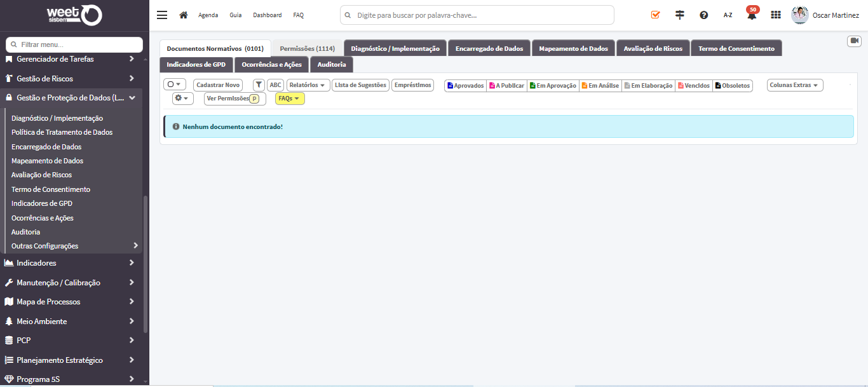868x387 pixels.
Task: Toggle the Vencidos status filter
Action: pos(694,86)
